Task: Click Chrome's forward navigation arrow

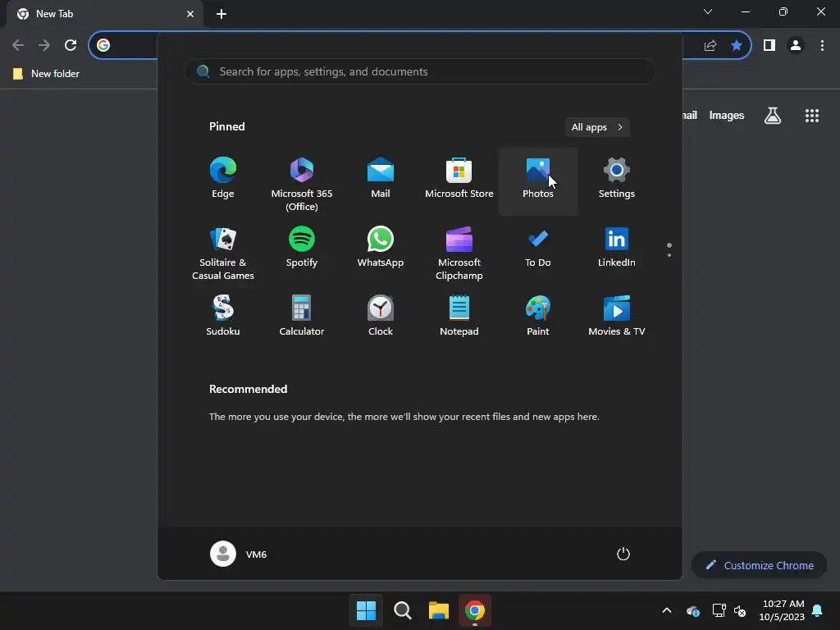Action: tap(44, 45)
